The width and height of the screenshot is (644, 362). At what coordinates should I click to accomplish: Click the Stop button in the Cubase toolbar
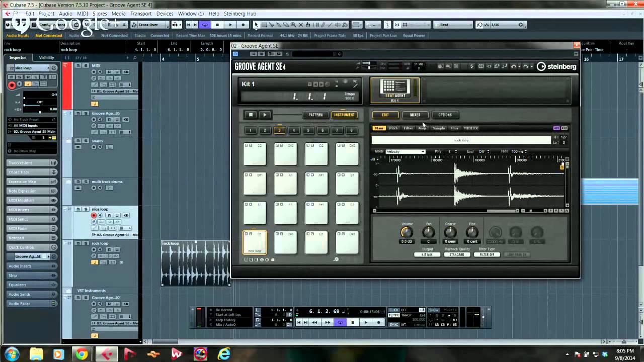click(217, 25)
